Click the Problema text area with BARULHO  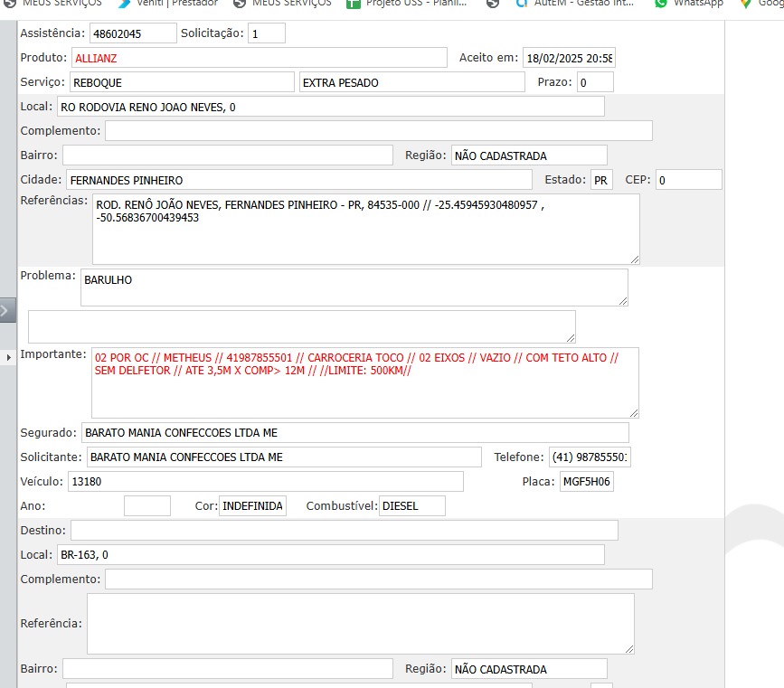354,287
